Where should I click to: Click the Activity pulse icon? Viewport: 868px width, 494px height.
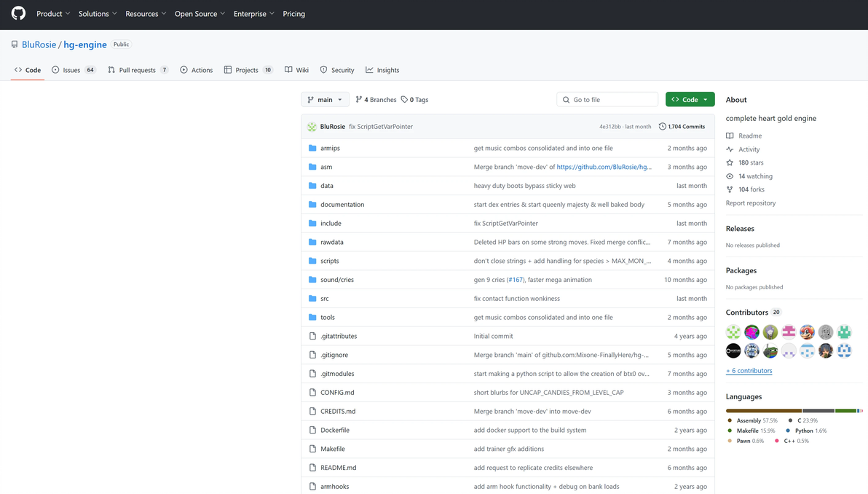coord(730,149)
